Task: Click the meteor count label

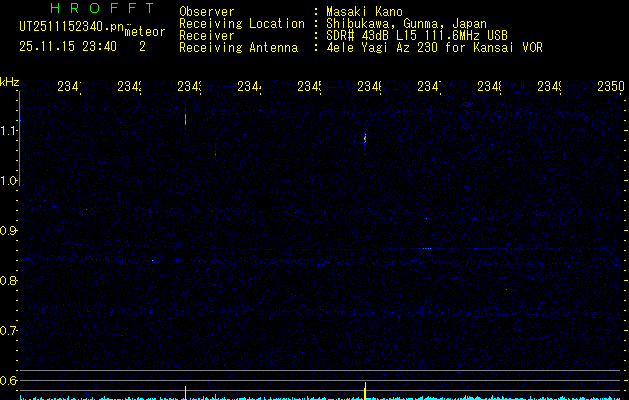Action: pyautogui.click(x=144, y=32)
